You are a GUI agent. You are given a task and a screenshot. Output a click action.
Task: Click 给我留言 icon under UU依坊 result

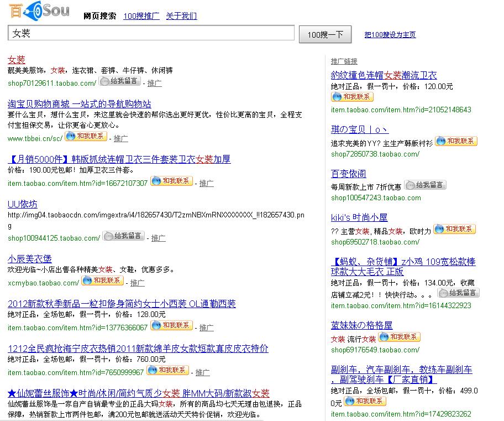[124, 236]
